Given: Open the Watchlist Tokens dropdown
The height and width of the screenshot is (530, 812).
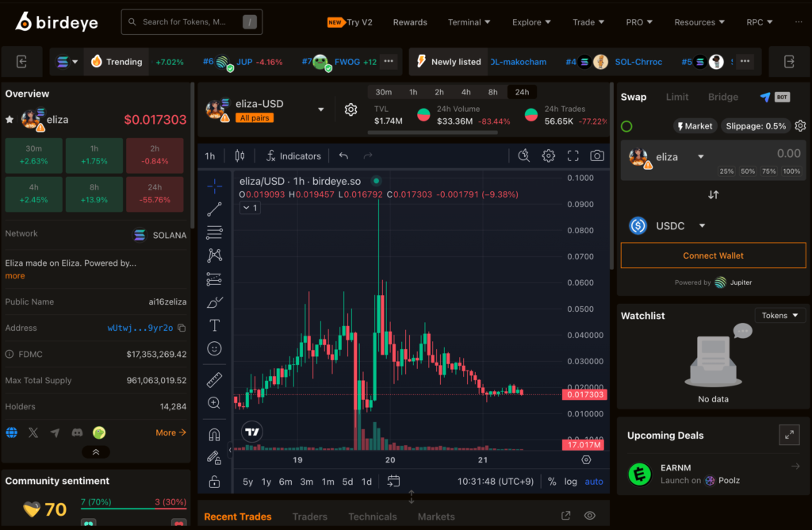Looking at the screenshot, I should 780,316.
